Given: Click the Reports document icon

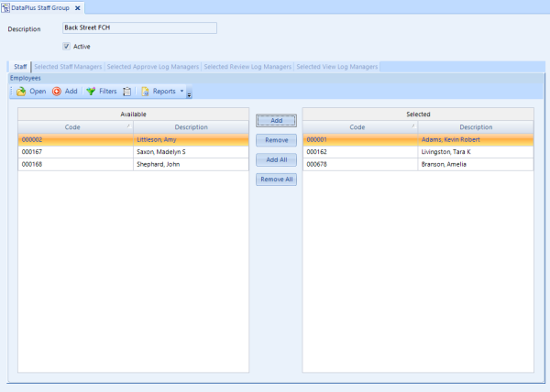Looking at the screenshot, I should [x=145, y=92].
